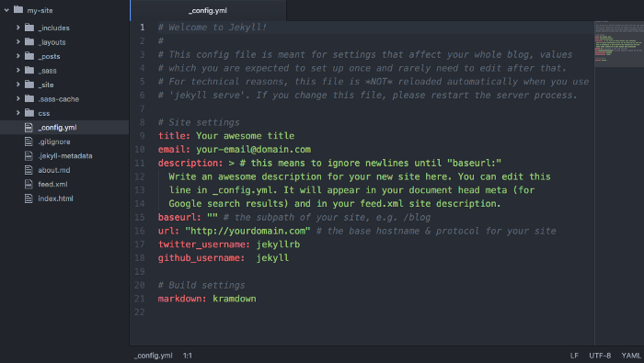Open the YAML grammar selector
The width and height of the screenshot is (644, 363).
coord(631,356)
